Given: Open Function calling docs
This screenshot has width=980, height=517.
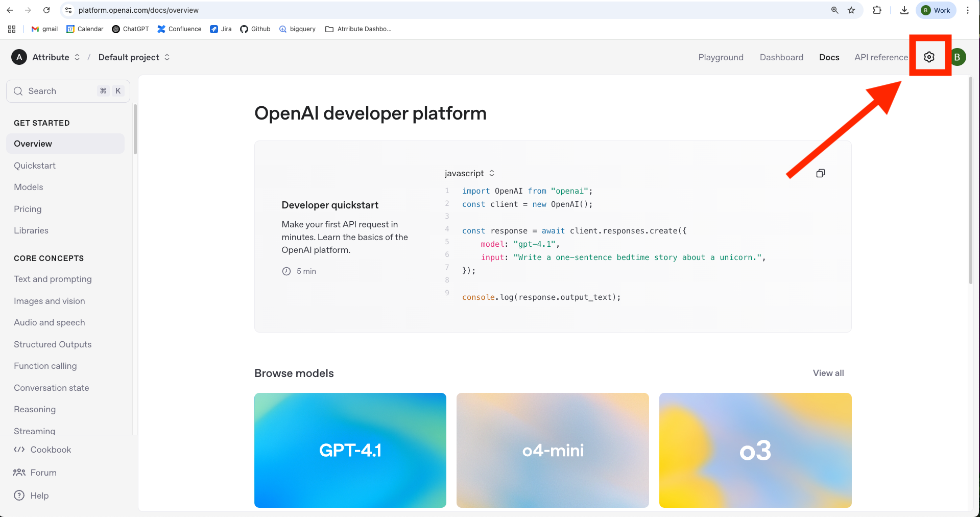Looking at the screenshot, I should [x=45, y=366].
